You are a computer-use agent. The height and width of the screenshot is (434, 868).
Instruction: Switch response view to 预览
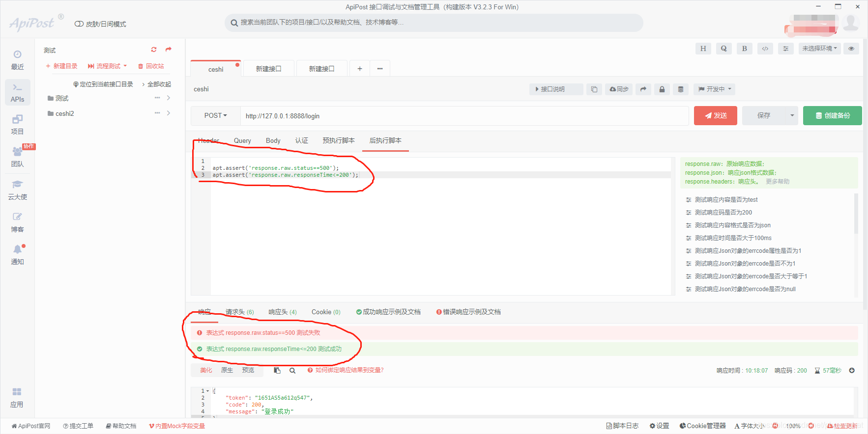tap(248, 370)
